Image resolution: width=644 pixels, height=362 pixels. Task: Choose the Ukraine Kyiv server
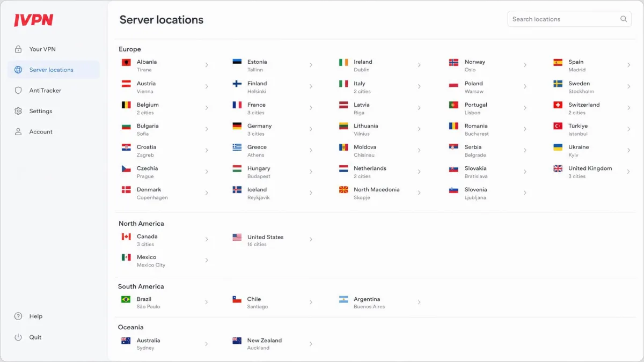coord(592,151)
